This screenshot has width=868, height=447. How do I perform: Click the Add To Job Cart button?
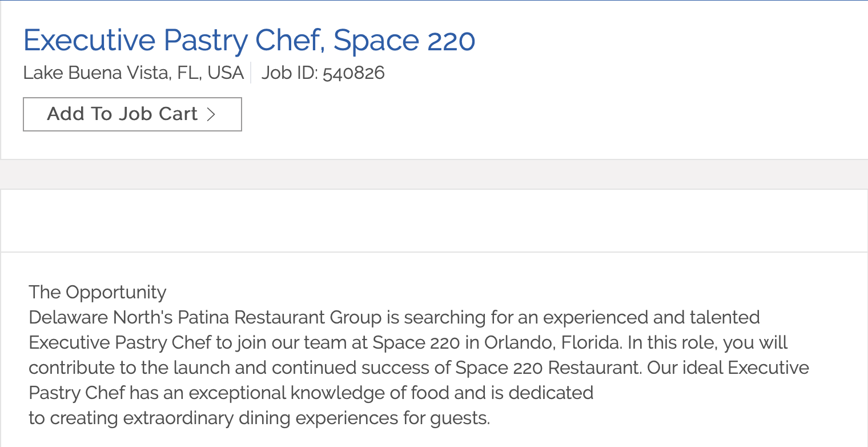(132, 114)
